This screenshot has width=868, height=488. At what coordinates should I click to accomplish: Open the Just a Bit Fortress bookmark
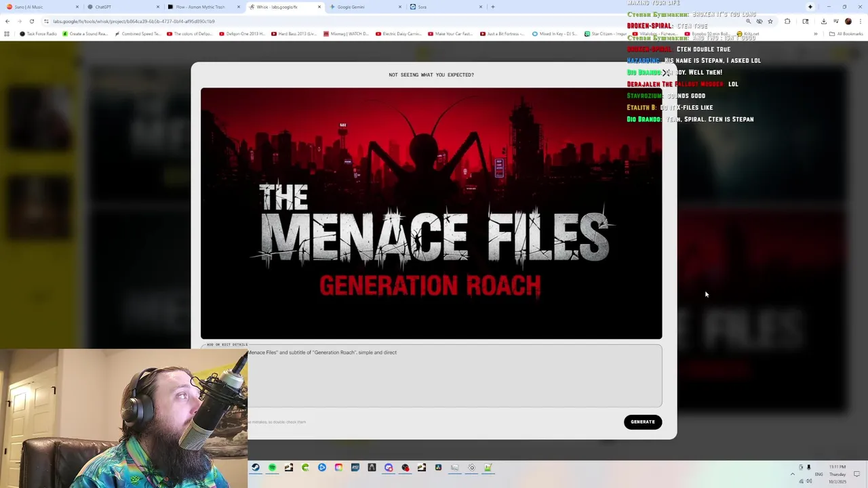point(502,34)
